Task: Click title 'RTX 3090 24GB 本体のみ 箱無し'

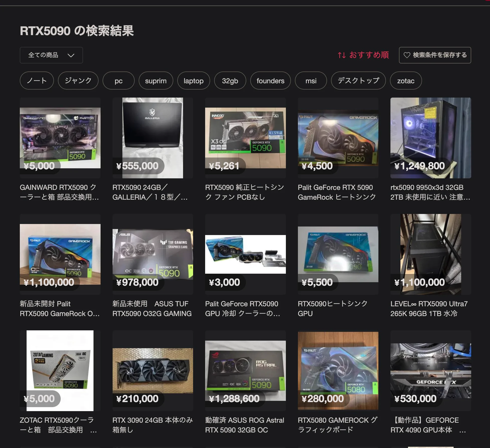Action: tap(153, 425)
